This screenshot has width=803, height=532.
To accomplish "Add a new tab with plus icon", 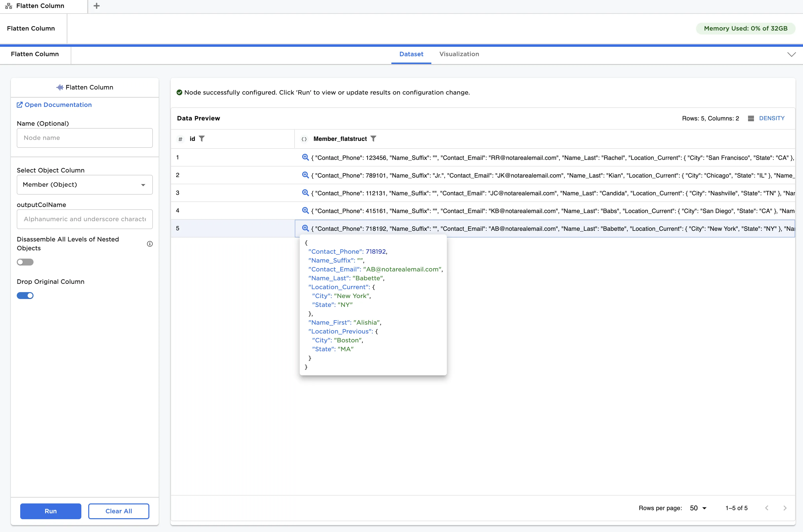I will tap(96, 6).
